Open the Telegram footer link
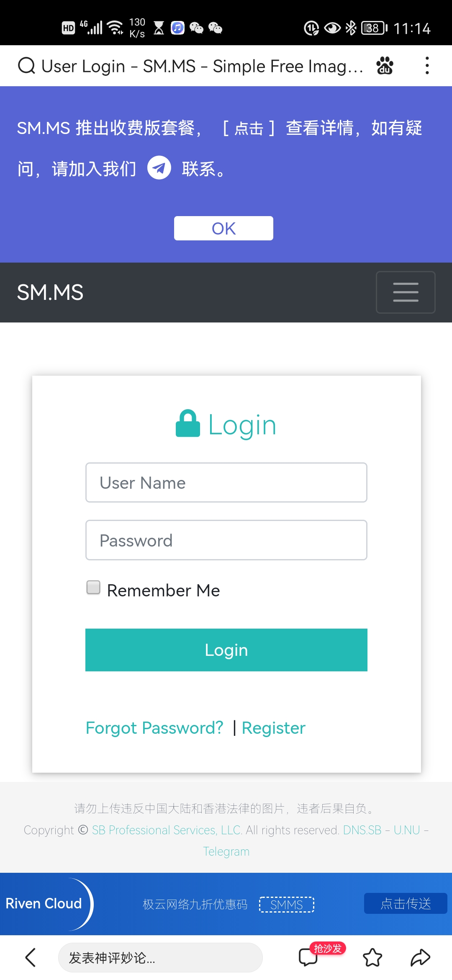 (x=226, y=851)
